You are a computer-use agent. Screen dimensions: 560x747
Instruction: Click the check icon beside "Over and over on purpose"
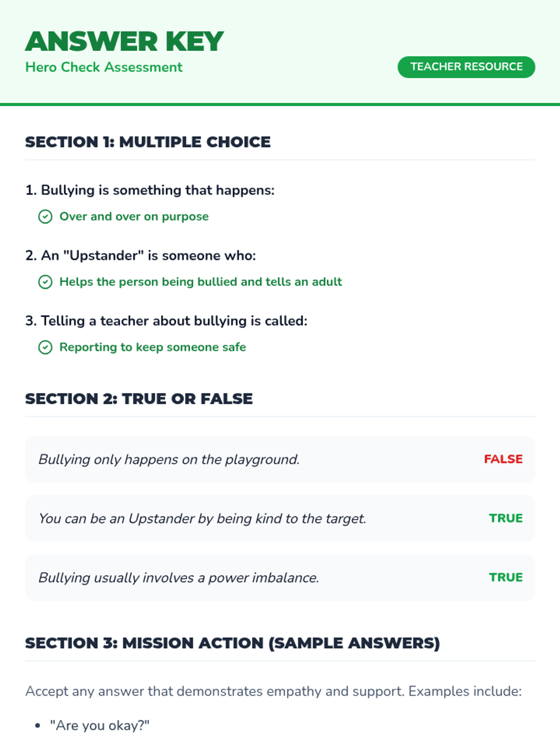(45, 217)
